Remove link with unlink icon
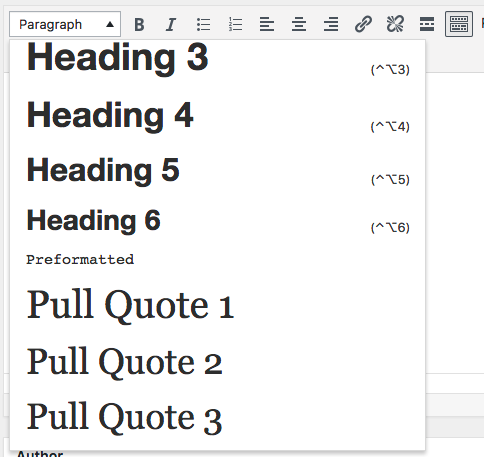484x457 pixels. 395,24
